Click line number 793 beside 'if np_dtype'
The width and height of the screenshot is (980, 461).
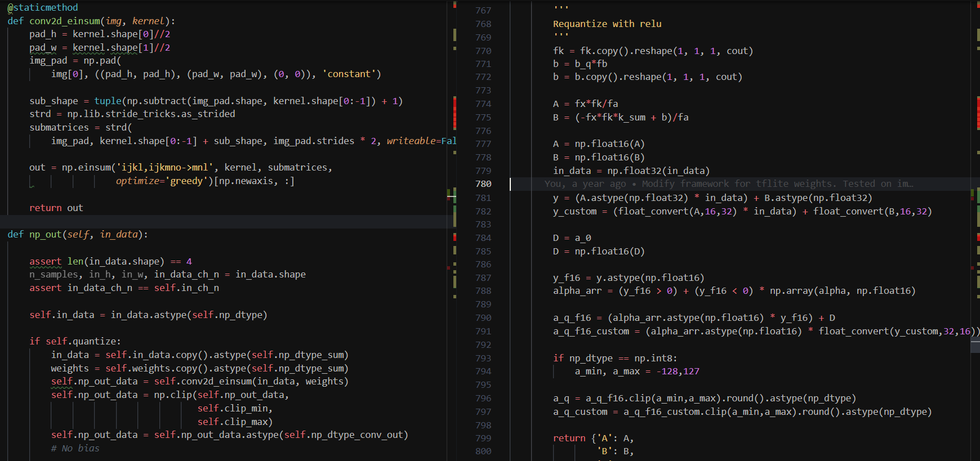[x=483, y=358]
